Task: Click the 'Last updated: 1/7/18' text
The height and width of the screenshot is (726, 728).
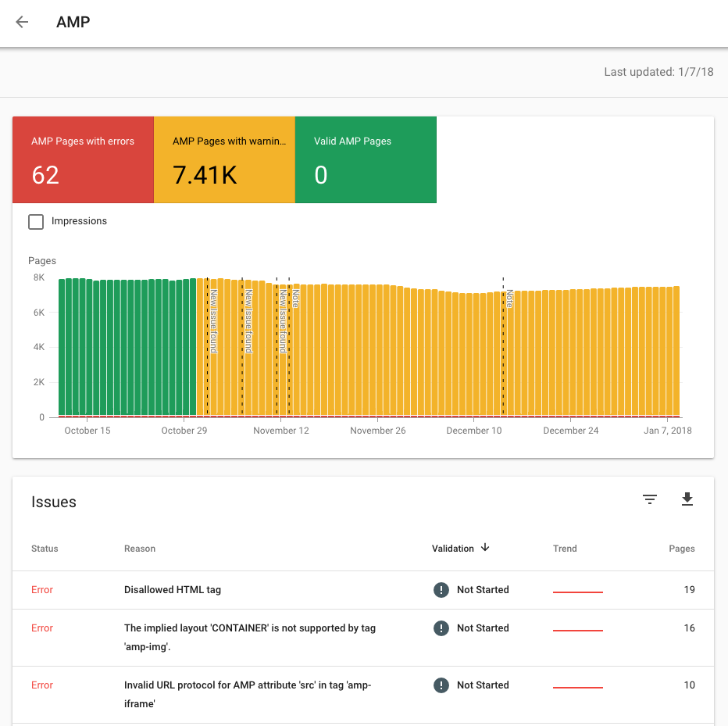Action: [x=658, y=72]
